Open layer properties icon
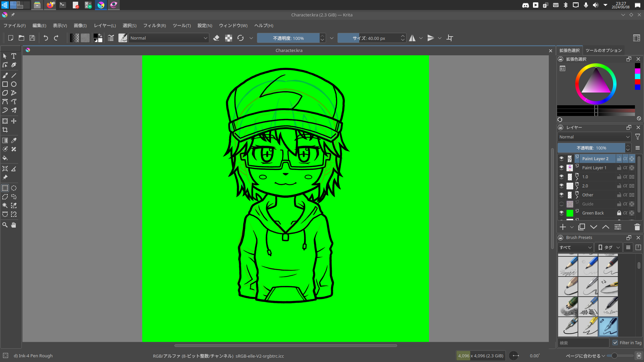The height and width of the screenshot is (362, 644). [x=618, y=227]
